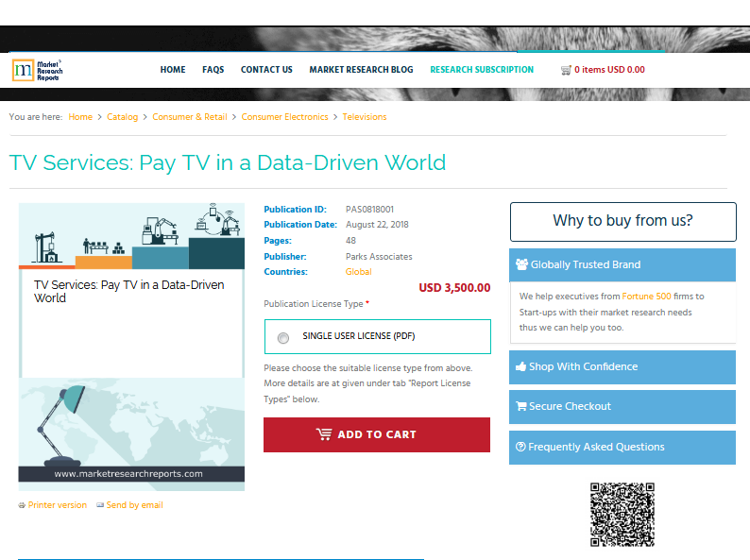Expand the Secure Checkout section
Image resolution: width=750 pixels, height=560 pixels.
(x=622, y=407)
